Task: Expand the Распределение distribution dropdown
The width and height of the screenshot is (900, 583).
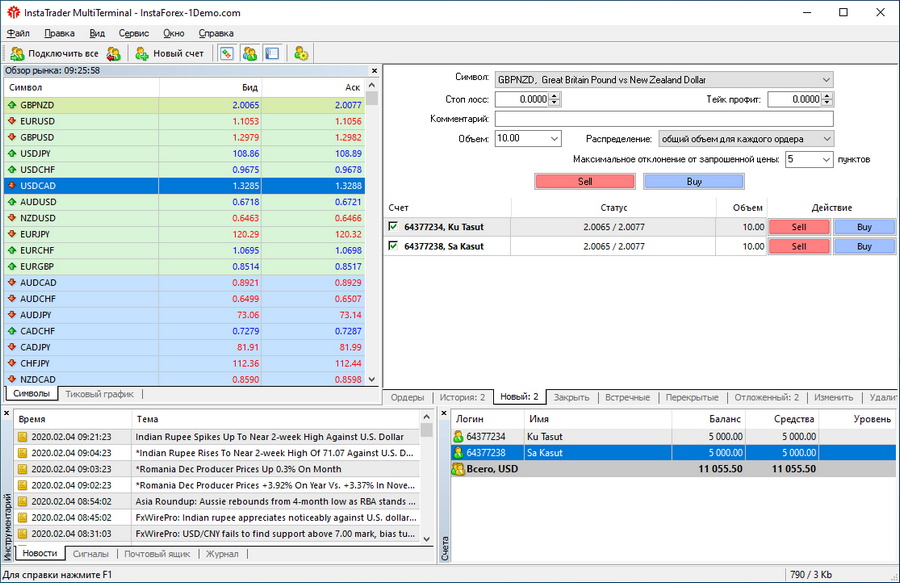Action: (825, 139)
